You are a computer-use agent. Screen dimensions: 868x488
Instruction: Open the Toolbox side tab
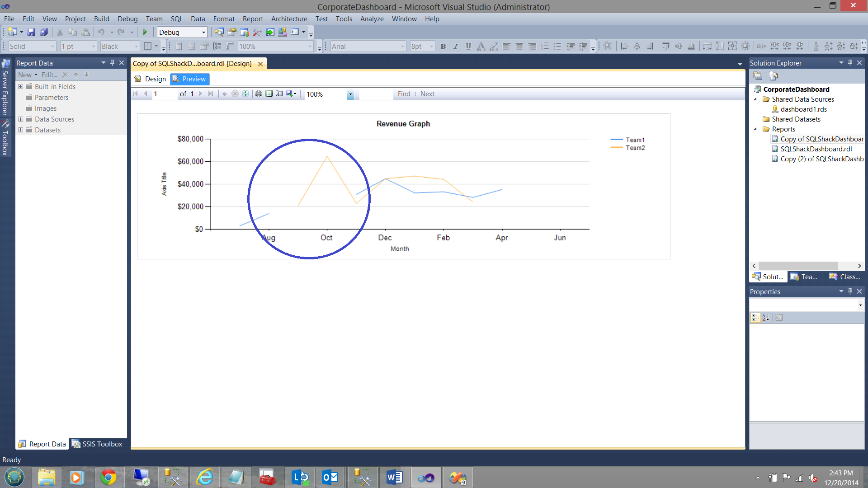(x=5, y=138)
